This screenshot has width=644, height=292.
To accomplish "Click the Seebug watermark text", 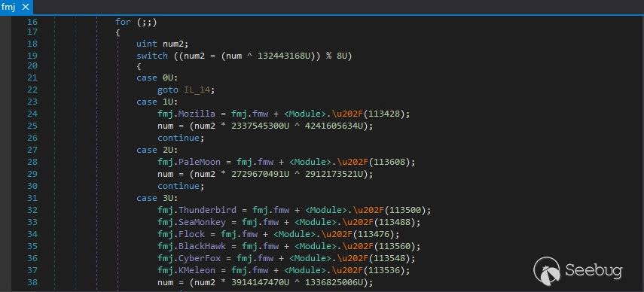I will click(594, 271).
